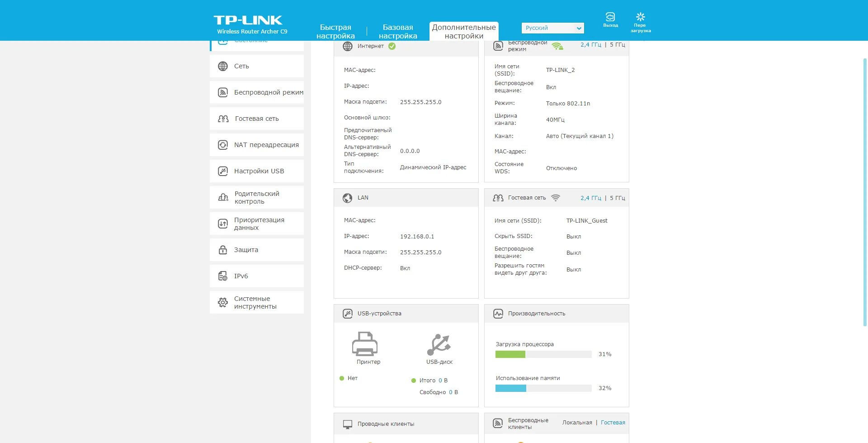Click the Reboot (Перезагрузка) icon
Image resolution: width=868 pixels, height=443 pixels.
click(x=641, y=17)
